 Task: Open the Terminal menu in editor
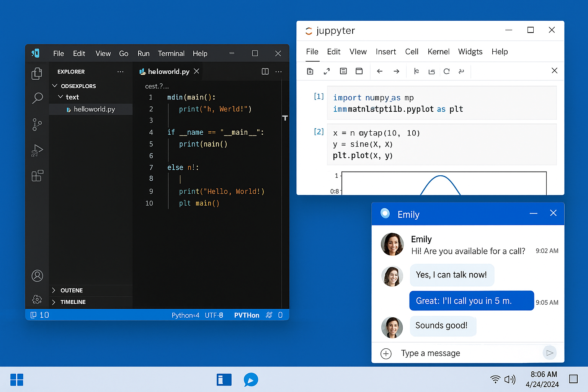point(171,54)
